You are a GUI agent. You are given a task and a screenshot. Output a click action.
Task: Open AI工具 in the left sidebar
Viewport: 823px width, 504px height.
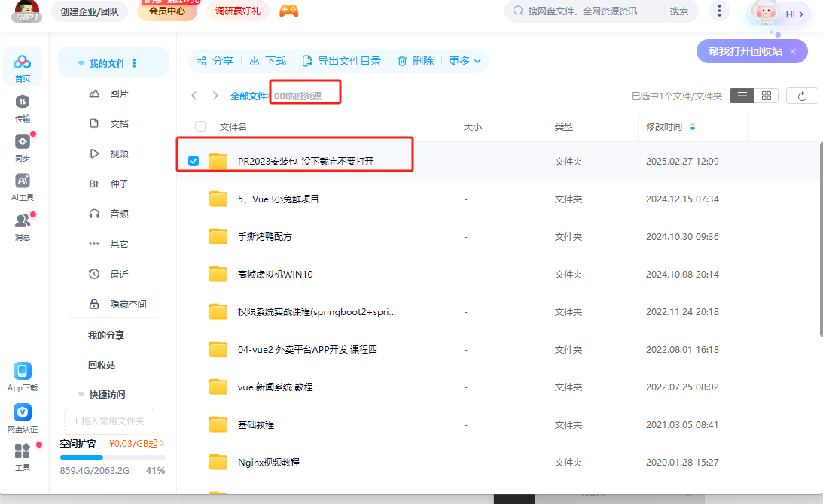point(23,181)
